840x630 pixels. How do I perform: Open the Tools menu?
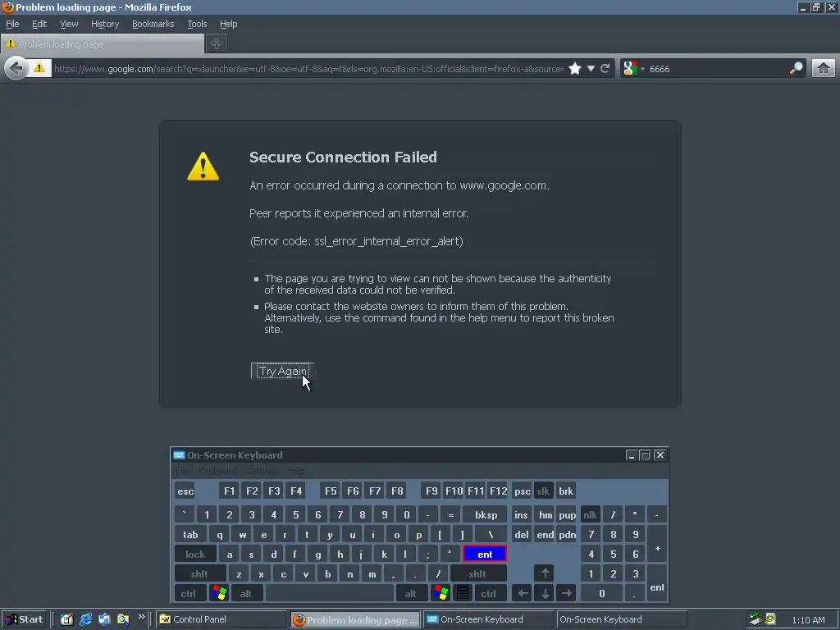click(197, 24)
